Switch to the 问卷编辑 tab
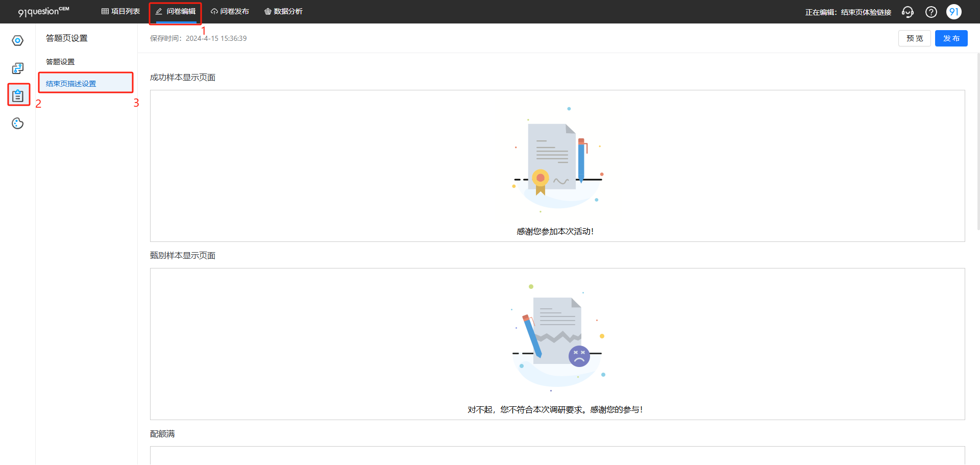980x465 pixels. tap(176, 11)
